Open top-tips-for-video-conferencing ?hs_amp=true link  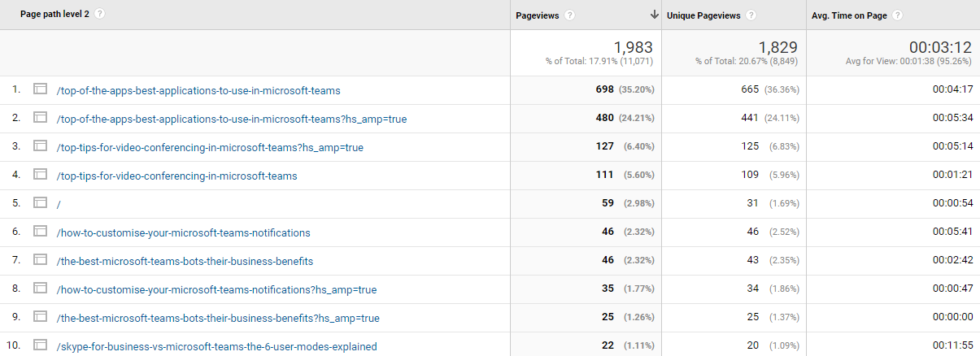pyautogui.click(x=210, y=147)
